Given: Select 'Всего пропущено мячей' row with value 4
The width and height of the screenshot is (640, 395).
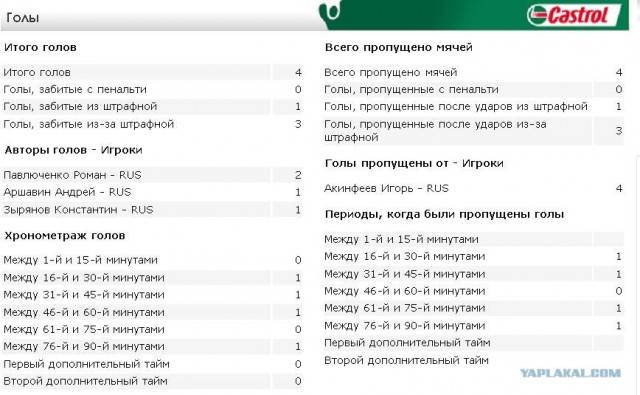Looking at the screenshot, I should 473,72.
